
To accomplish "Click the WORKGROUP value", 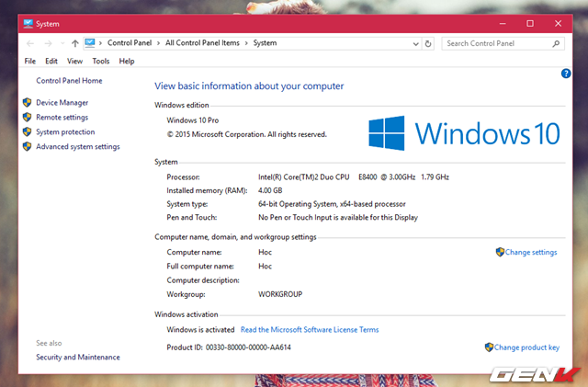I will pos(280,294).
